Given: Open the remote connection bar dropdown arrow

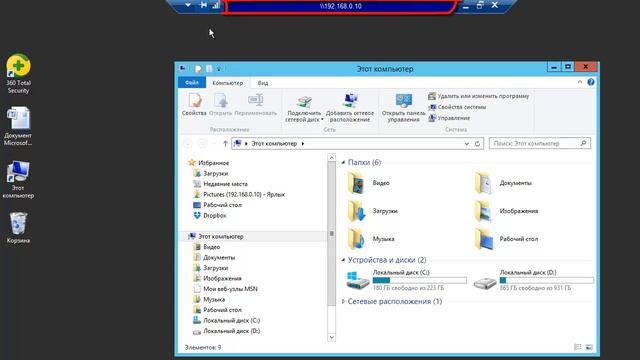Looking at the screenshot, I should tap(188, 5).
